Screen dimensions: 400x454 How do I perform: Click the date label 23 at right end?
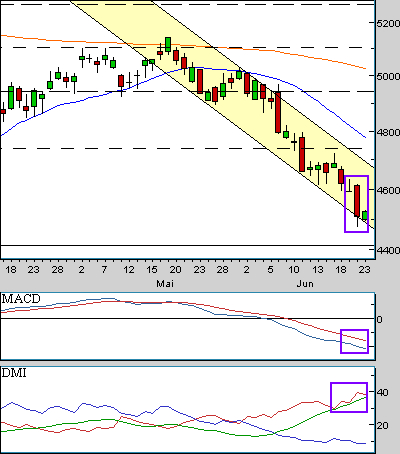pyautogui.click(x=364, y=269)
